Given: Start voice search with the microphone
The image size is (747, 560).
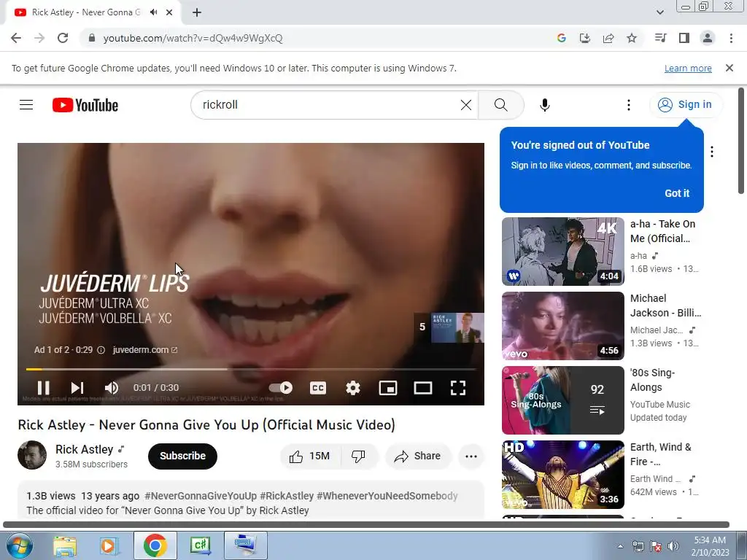Looking at the screenshot, I should tap(544, 105).
